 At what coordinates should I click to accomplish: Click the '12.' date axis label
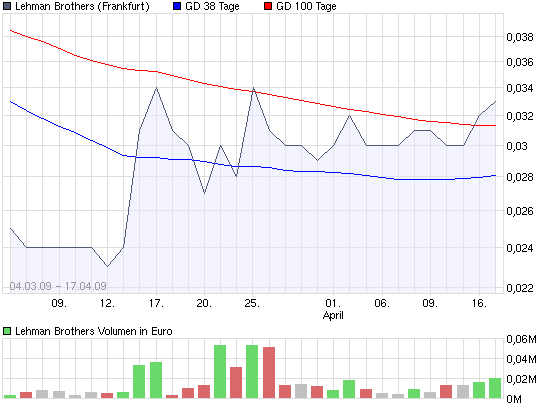click(x=107, y=303)
